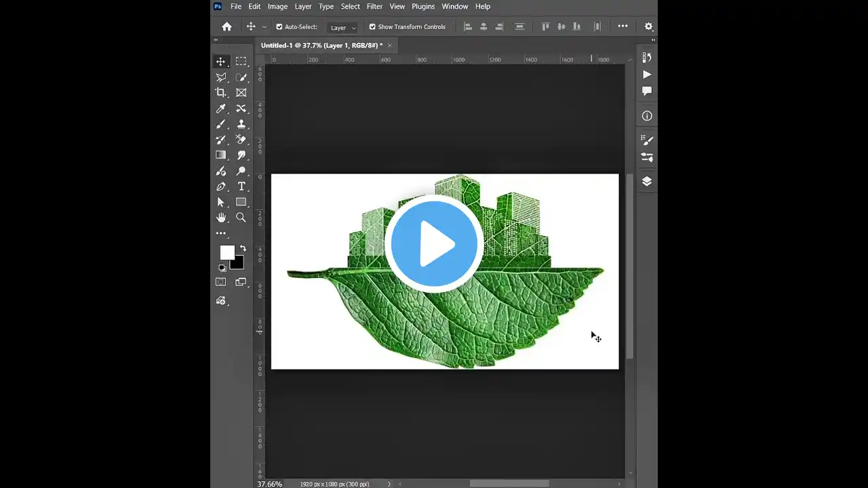This screenshot has height=488, width=868.
Task: Open the Auto-Select Layer dropdown
Action: point(342,27)
